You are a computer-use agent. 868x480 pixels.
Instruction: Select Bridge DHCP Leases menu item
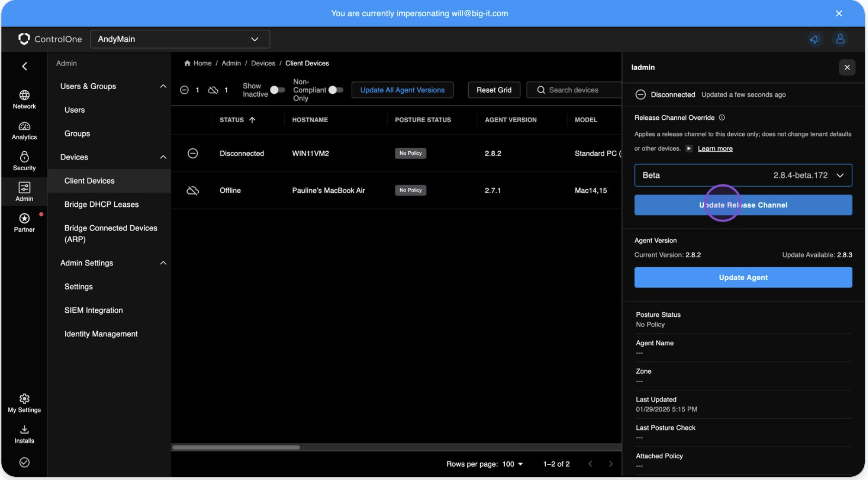point(101,204)
